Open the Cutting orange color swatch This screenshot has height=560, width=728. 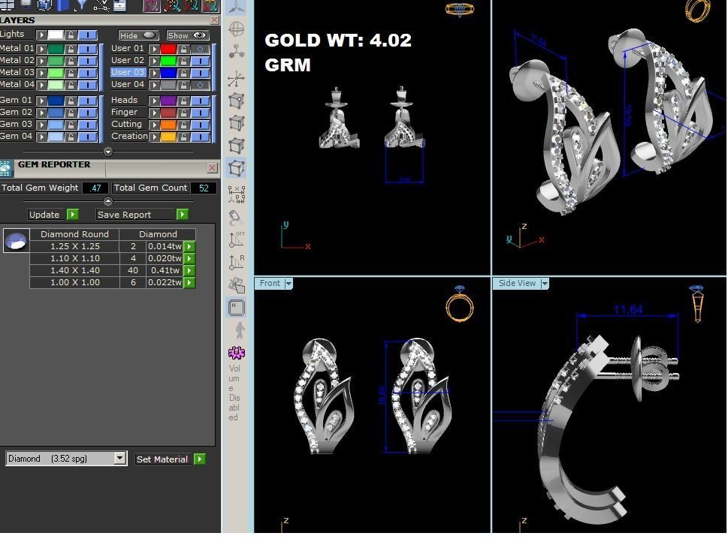(x=168, y=125)
